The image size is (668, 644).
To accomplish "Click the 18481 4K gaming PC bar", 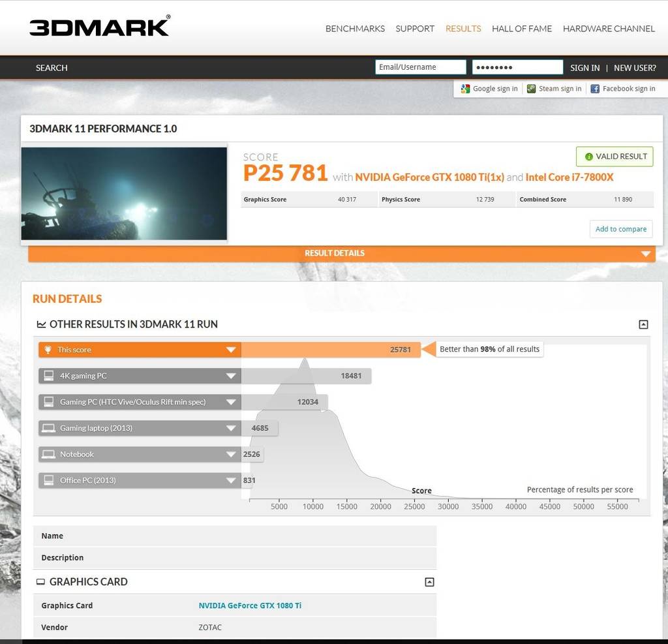I will tap(306, 376).
